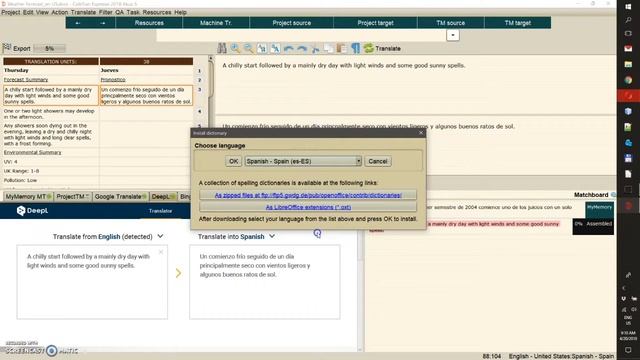This screenshot has width=640, height=360.
Task: Open the TM source tab
Action: [451, 23]
